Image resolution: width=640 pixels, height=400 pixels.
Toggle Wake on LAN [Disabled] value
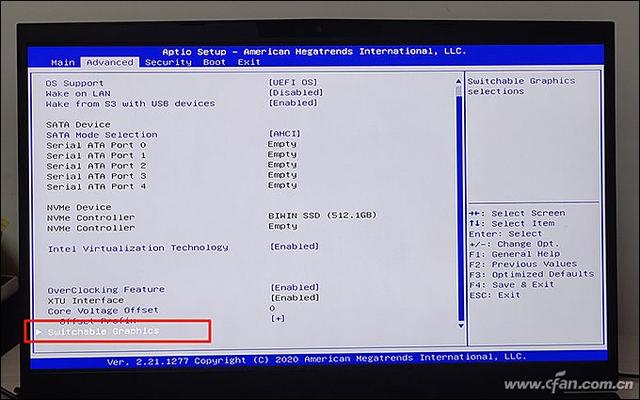pyautogui.click(x=296, y=92)
